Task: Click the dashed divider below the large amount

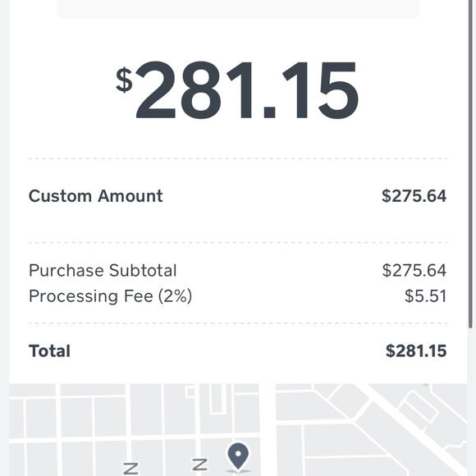Action: coord(238,158)
